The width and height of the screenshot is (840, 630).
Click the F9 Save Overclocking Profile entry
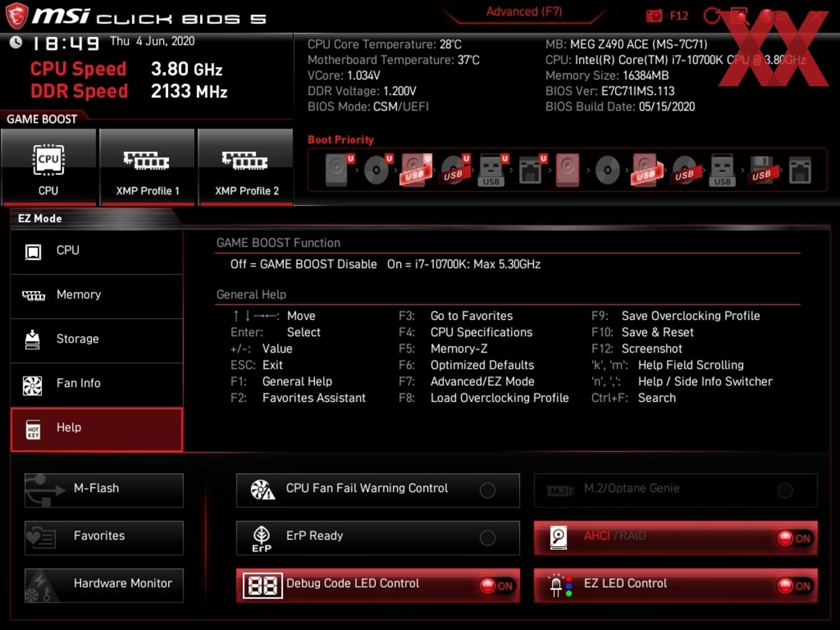(x=676, y=316)
